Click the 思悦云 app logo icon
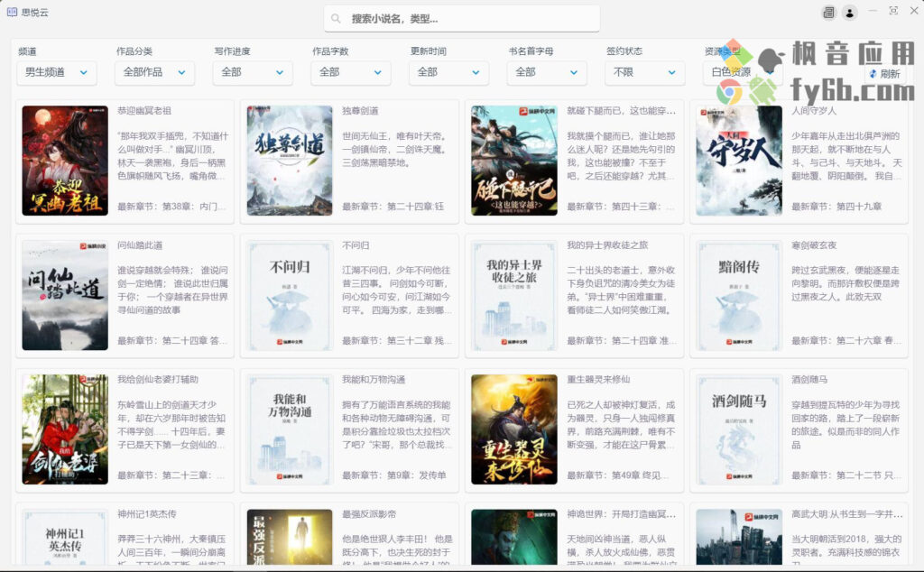Viewport: 924px width, 572px height. point(12,12)
